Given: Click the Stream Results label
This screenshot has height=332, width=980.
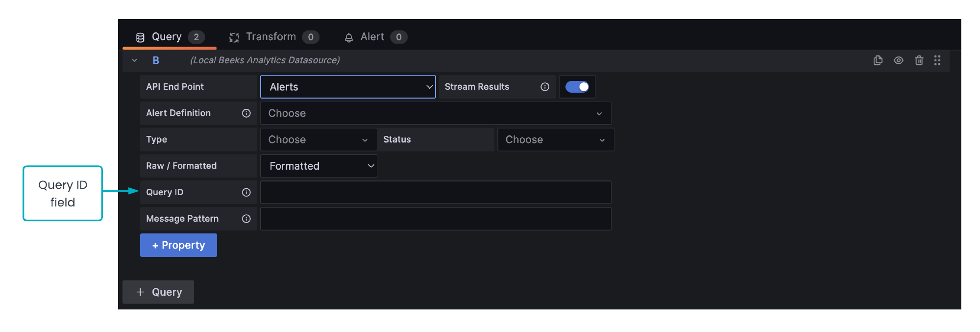Looking at the screenshot, I should coord(477,87).
